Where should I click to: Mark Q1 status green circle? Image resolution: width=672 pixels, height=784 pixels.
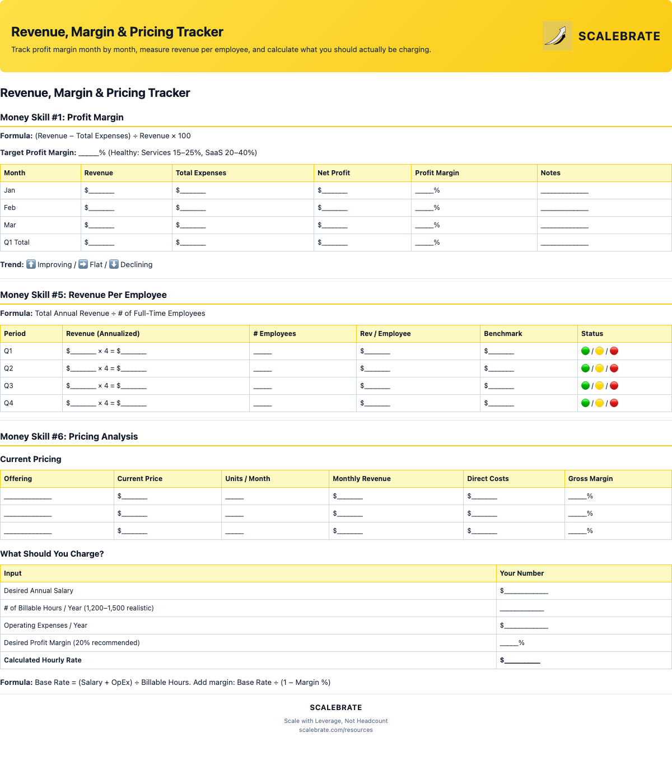tap(586, 351)
